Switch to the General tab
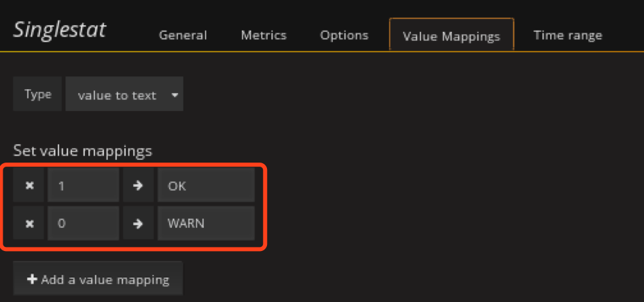 click(183, 35)
